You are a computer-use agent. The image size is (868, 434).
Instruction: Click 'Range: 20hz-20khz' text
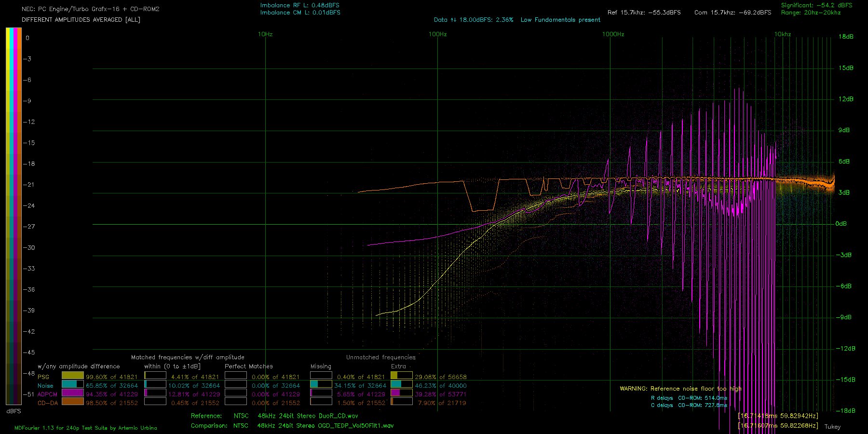[811, 13]
